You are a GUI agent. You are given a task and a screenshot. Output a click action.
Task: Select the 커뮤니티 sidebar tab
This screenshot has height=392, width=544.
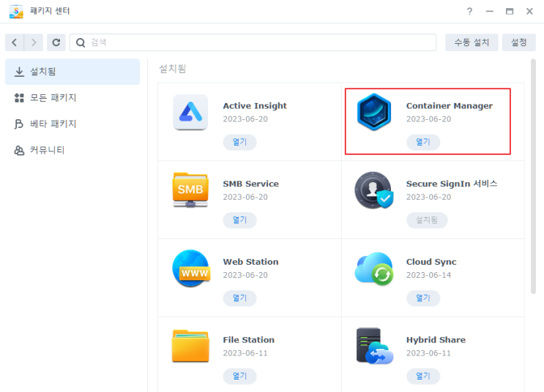72,151
